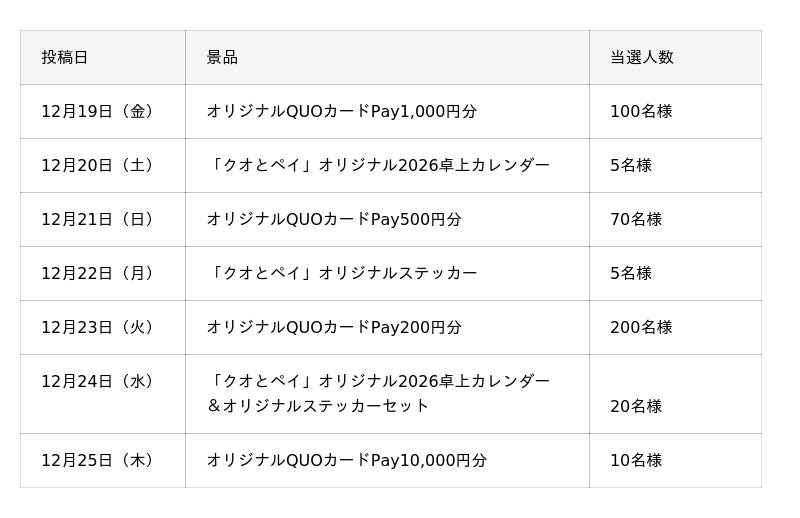This screenshot has width=800, height=518.
Task: Select the 12月23日（火） date cell
Action: [101, 327]
